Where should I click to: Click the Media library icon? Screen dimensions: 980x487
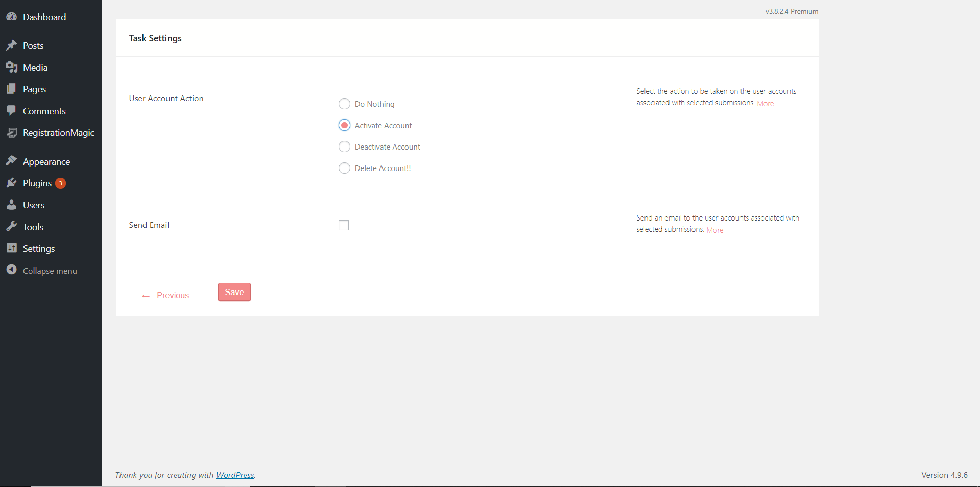point(12,67)
